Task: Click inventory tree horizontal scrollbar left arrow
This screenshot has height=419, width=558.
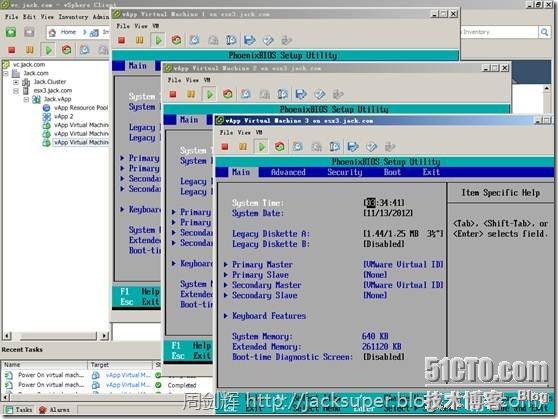Action: [7, 336]
